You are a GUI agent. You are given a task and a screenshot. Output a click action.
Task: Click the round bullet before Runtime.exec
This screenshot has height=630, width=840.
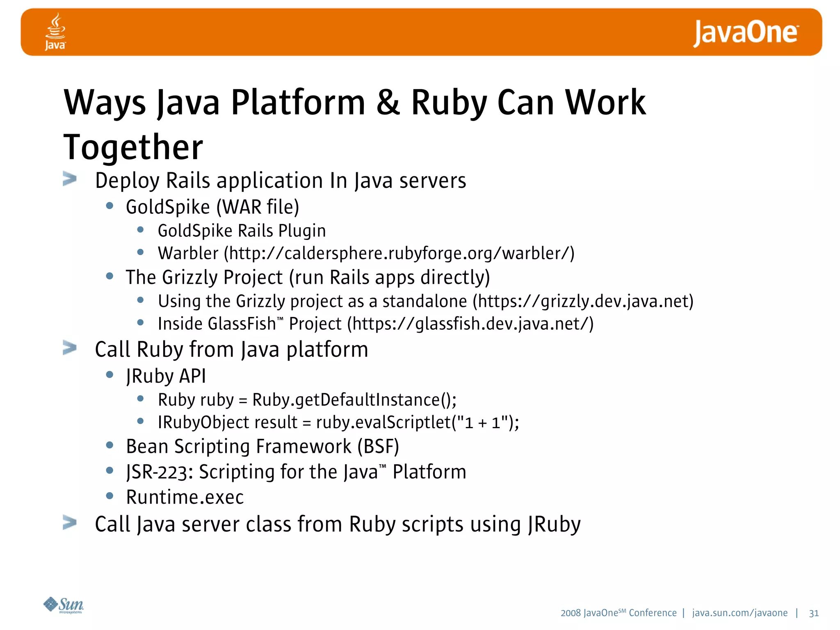(110, 496)
